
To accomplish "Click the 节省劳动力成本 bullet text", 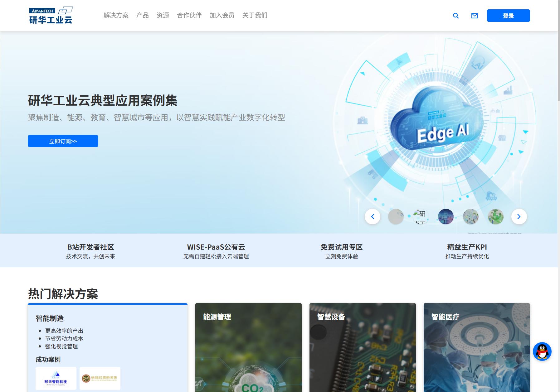I will coord(64,338).
